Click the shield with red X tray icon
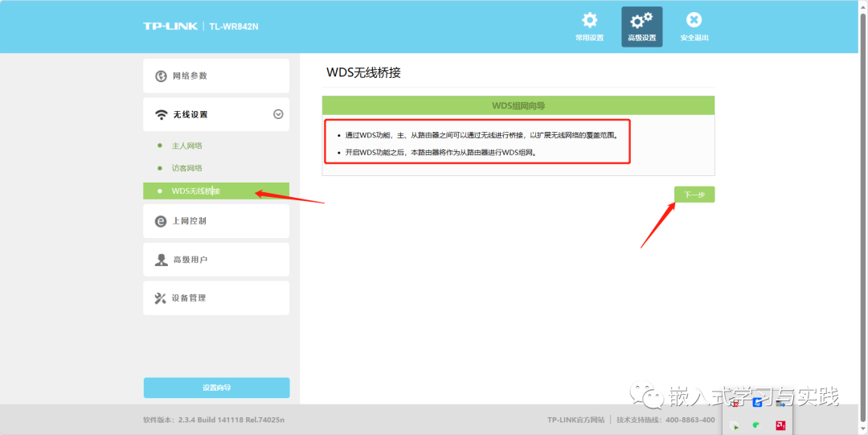868x435 pixels. [x=735, y=403]
